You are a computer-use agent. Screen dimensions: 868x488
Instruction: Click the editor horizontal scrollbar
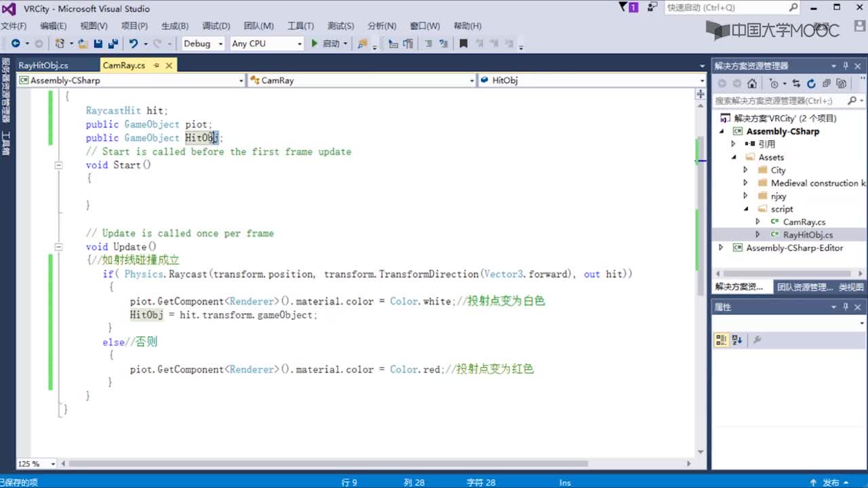[x=328, y=464]
